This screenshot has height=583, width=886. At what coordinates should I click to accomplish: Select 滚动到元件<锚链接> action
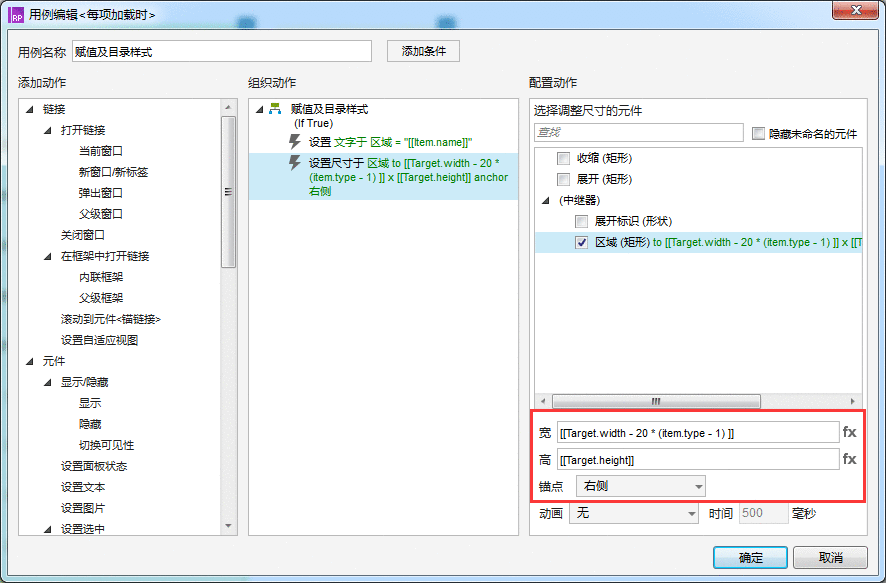tap(111, 319)
